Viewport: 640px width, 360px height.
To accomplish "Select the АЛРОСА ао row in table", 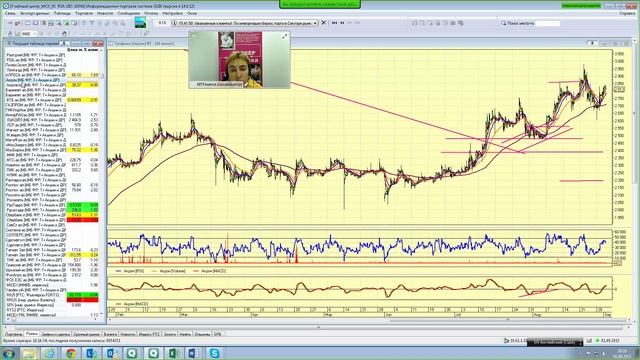I will (x=52, y=75).
